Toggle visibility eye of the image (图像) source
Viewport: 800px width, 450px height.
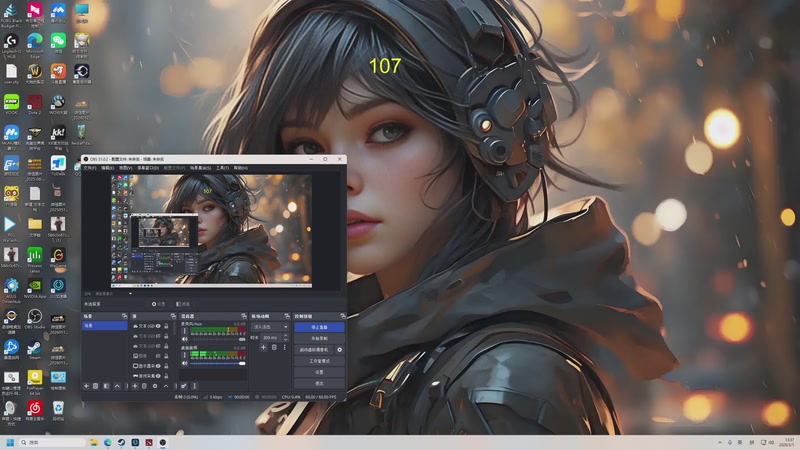[x=158, y=356]
